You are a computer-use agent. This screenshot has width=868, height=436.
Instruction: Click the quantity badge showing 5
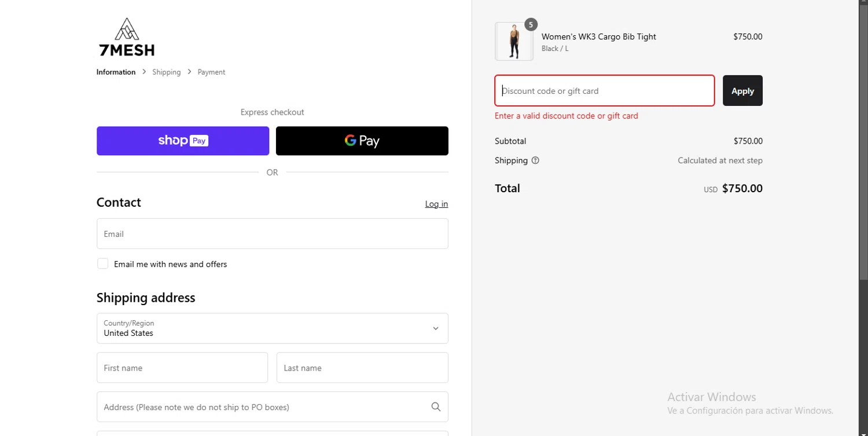pos(531,25)
